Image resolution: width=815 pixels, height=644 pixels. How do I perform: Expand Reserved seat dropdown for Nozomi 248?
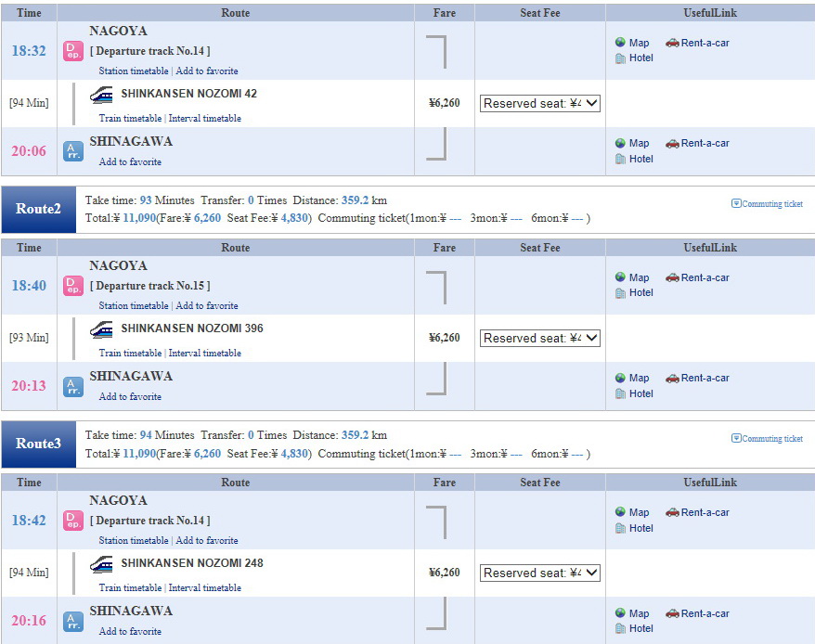point(540,573)
